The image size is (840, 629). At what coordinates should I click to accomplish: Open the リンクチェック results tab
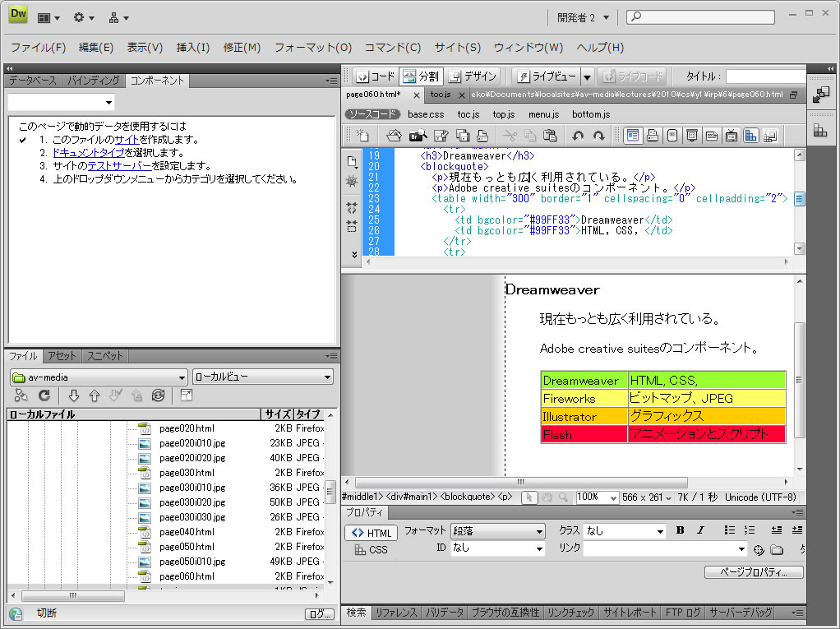[571, 613]
